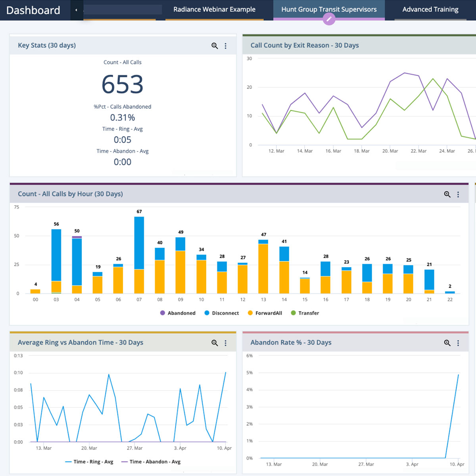Switch to the Advanced Training tab
The image size is (476, 476).
pos(430,10)
